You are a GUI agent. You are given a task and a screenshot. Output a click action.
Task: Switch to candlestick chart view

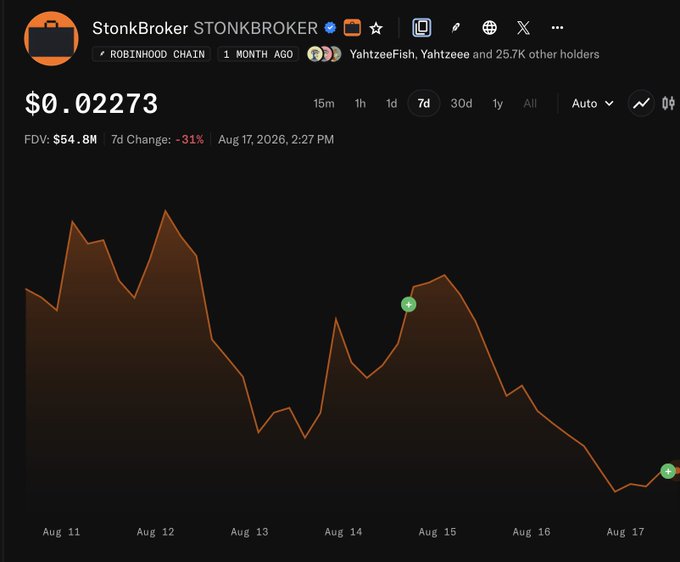668,104
